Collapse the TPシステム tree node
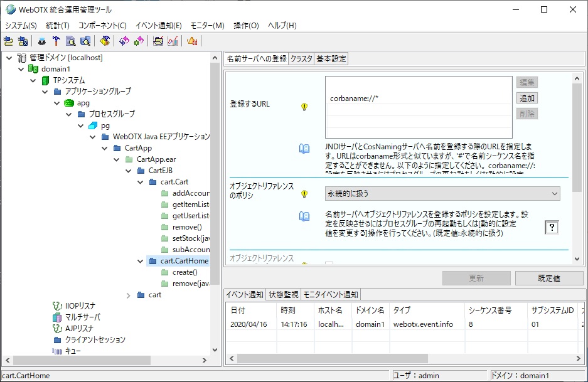 click(x=33, y=80)
